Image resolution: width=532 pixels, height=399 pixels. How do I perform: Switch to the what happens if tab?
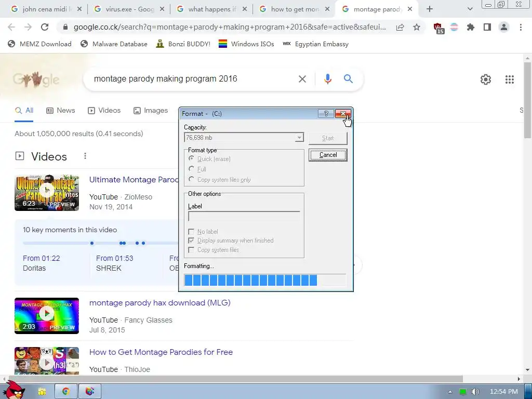pos(212,9)
